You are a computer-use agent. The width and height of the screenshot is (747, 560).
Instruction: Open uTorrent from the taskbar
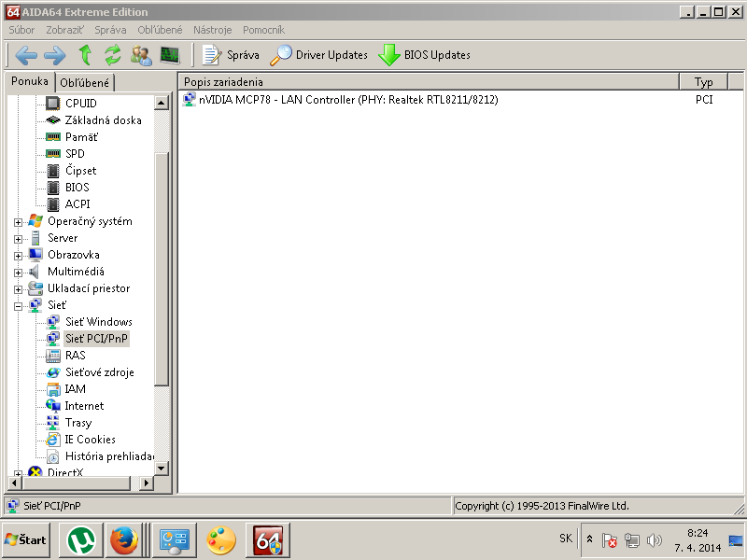coord(81,540)
